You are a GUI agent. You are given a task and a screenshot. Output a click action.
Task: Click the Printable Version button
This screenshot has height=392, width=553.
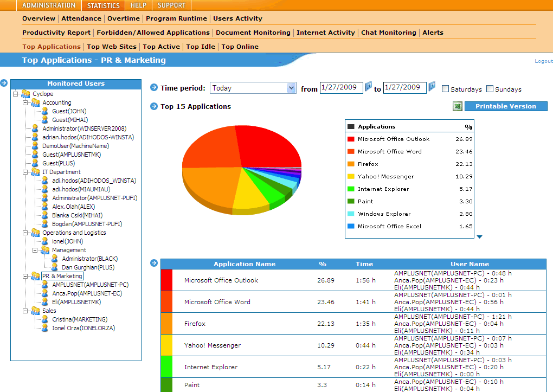(x=506, y=106)
